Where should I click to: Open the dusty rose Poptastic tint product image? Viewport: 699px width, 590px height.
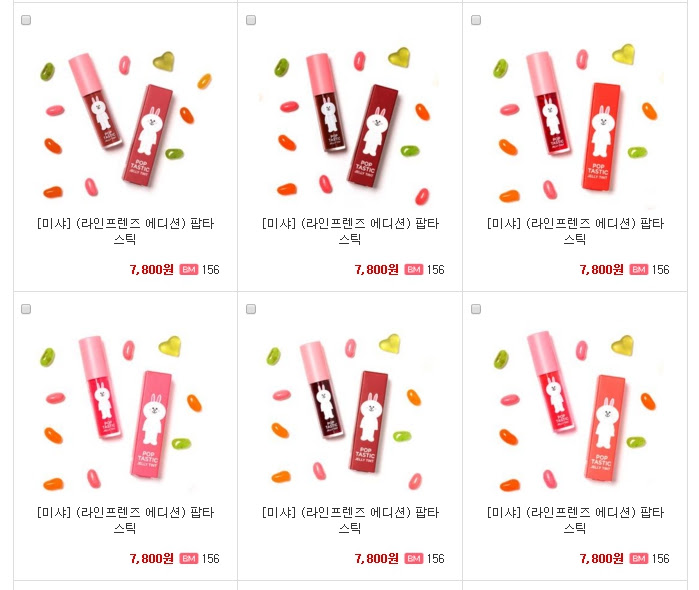click(126, 125)
